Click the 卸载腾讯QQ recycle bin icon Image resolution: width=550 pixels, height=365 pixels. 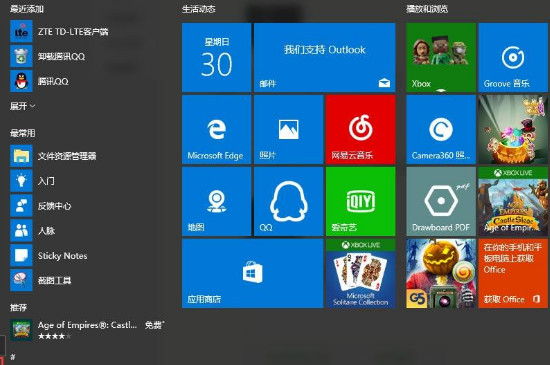[x=21, y=56]
